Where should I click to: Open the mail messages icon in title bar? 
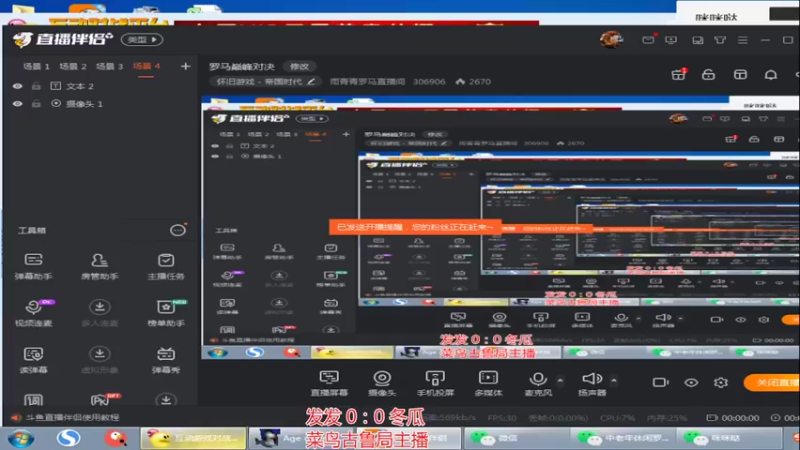(648, 39)
